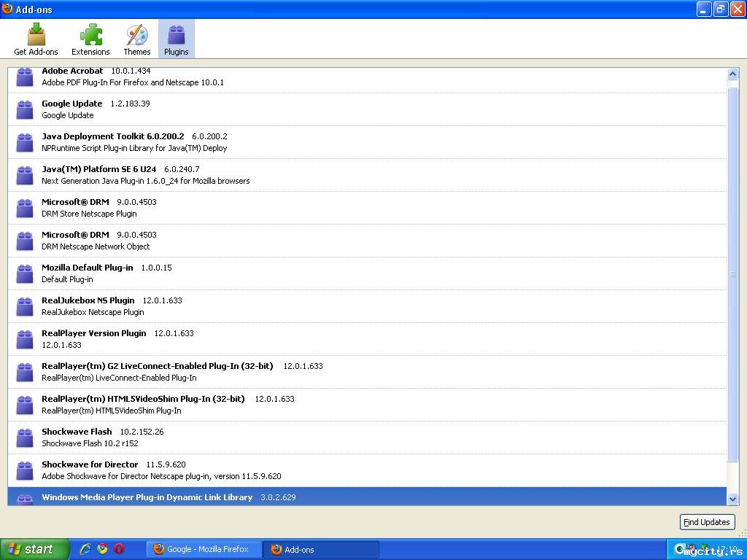Click the Windows Media Player plugin icon
This screenshot has height=560, width=747.
point(25,499)
